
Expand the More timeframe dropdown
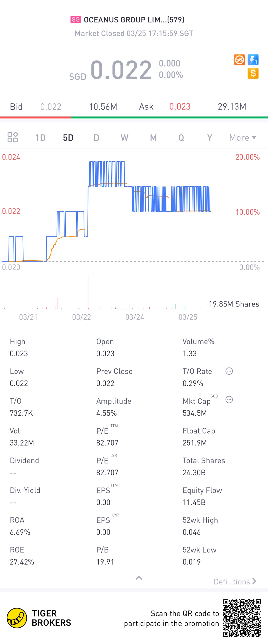click(243, 138)
